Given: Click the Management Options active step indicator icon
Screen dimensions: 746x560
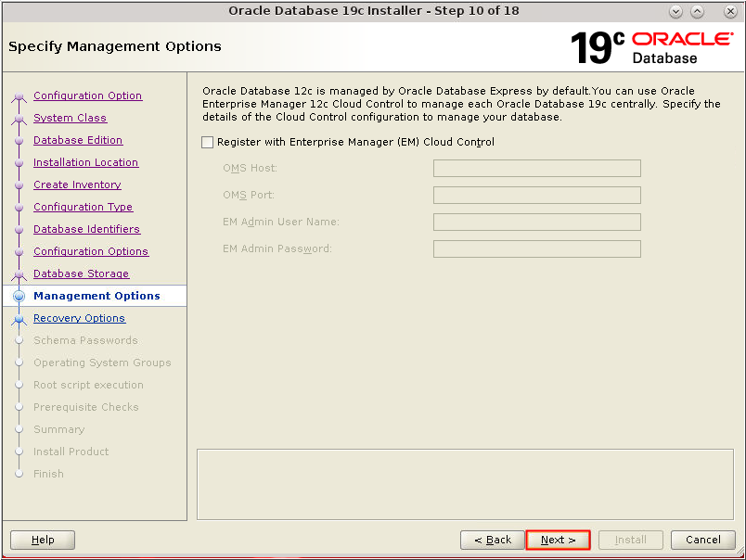Looking at the screenshot, I should 20,296.
